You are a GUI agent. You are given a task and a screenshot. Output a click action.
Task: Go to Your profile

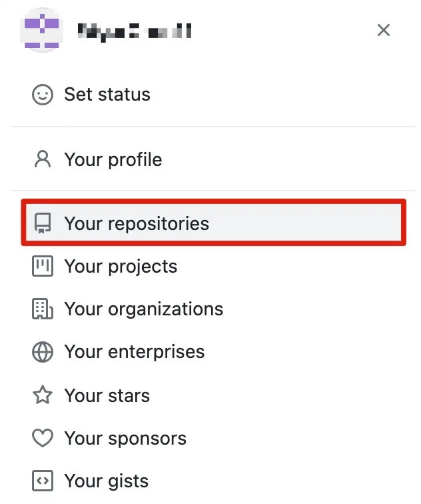[113, 160]
